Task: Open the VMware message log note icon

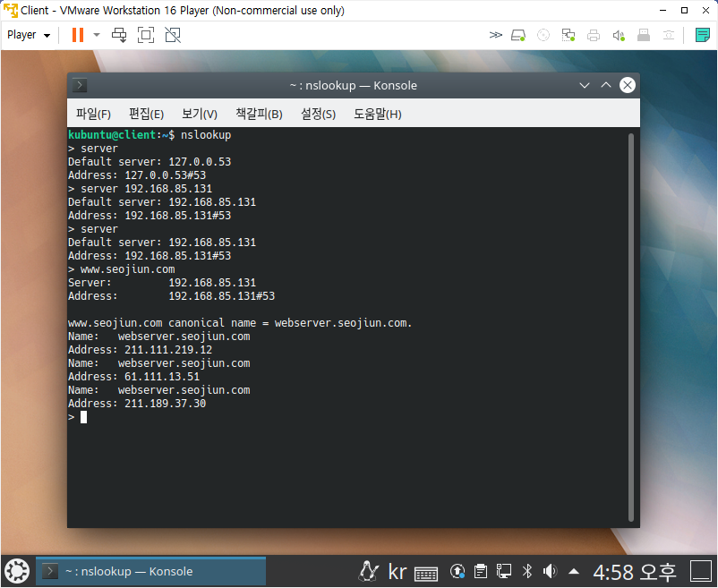Action: click(702, 35)
